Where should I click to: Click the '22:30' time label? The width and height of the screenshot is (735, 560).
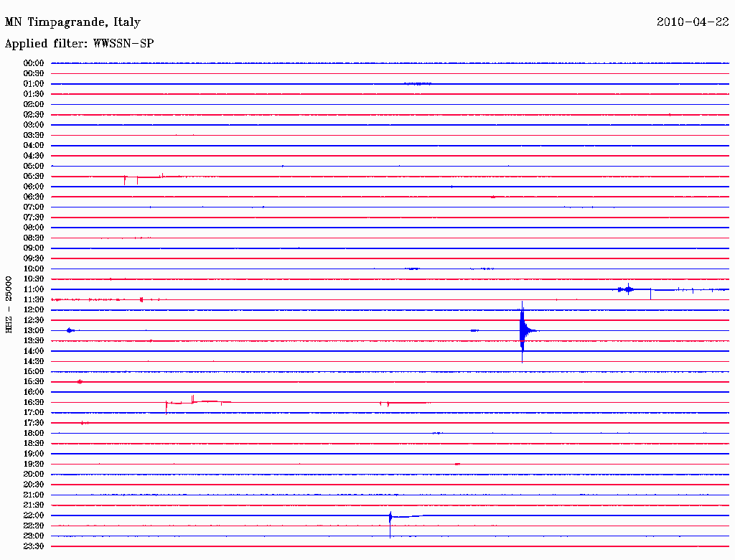[34, 526]
